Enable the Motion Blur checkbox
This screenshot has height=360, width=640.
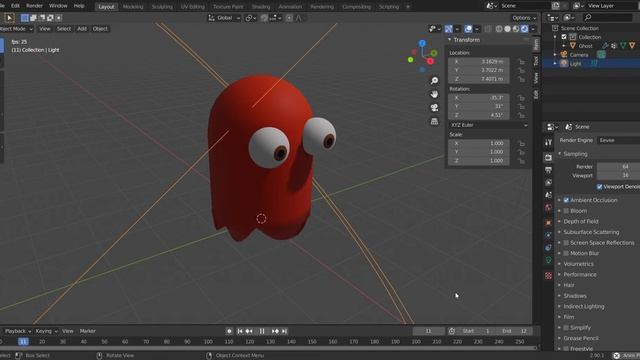click(566, 253)
